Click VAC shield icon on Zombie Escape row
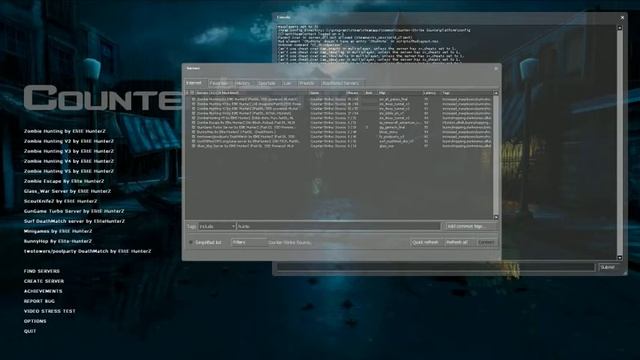The width and height of the screenshot is (640, 360). pyautogui.click(x=193, y=122)
